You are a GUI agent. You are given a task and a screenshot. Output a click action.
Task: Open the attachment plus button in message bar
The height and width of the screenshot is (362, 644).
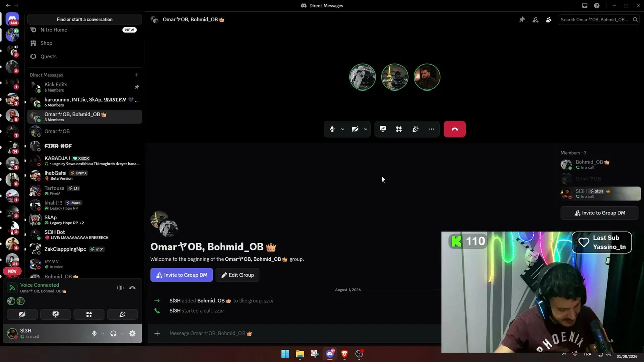(x=157, y=333)
